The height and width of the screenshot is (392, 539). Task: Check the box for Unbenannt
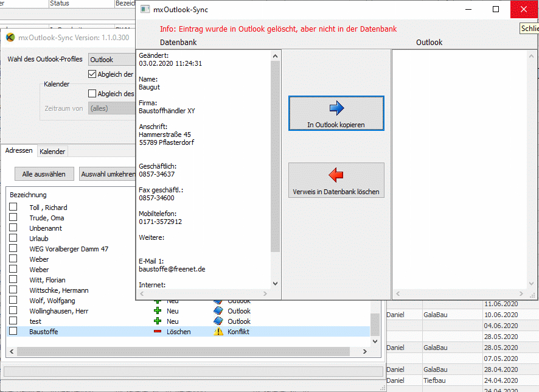13,228
